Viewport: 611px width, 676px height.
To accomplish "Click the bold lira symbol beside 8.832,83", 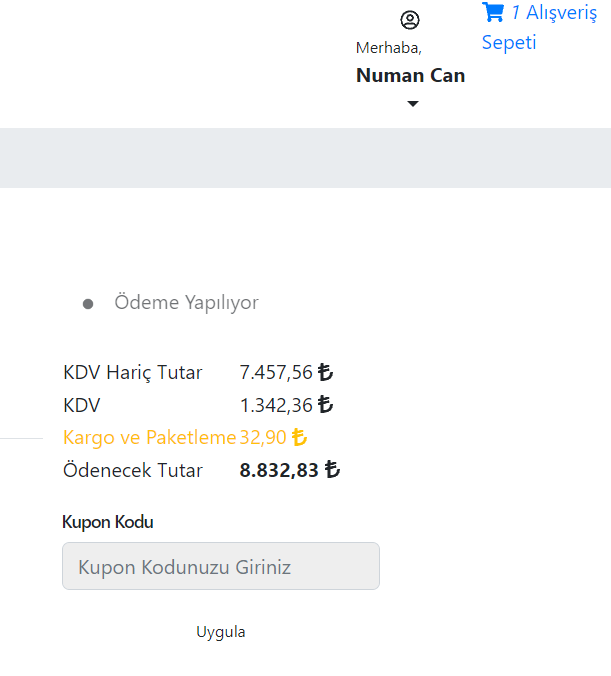I will pos(333,471).
